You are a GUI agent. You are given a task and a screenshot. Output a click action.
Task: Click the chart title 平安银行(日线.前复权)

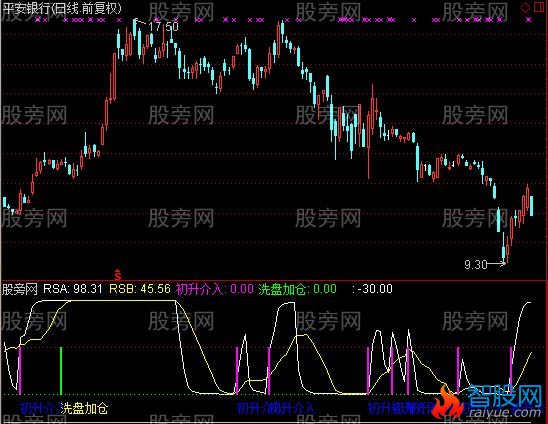pyautogui.click(x=62, y=8)
